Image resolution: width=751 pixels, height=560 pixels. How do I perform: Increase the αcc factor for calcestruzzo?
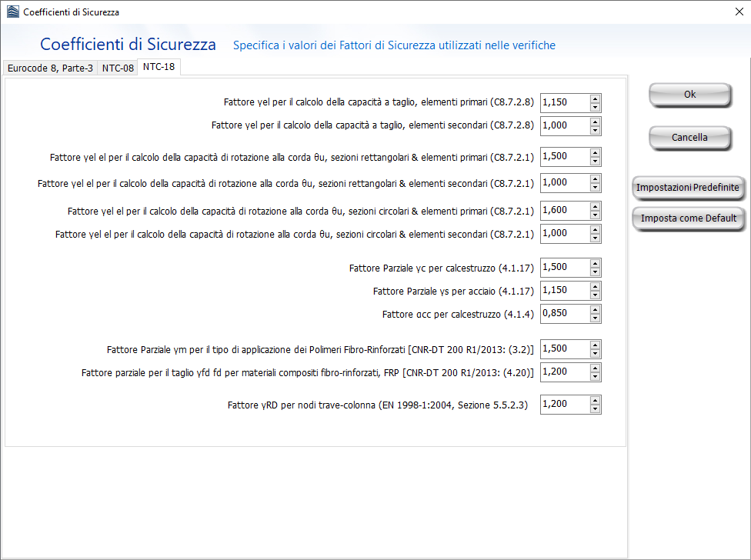(x=595, y=310)
